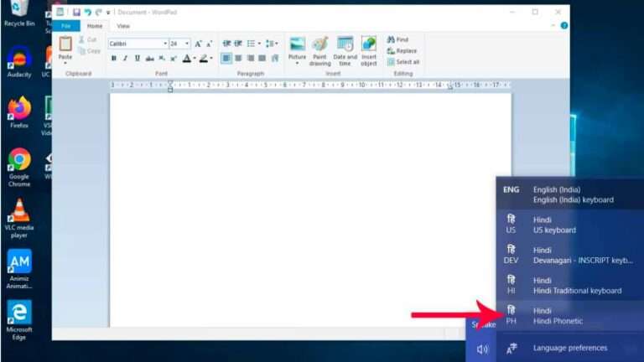Click the speaker volume icon
The image size is (644, 362).
(483, 349)
